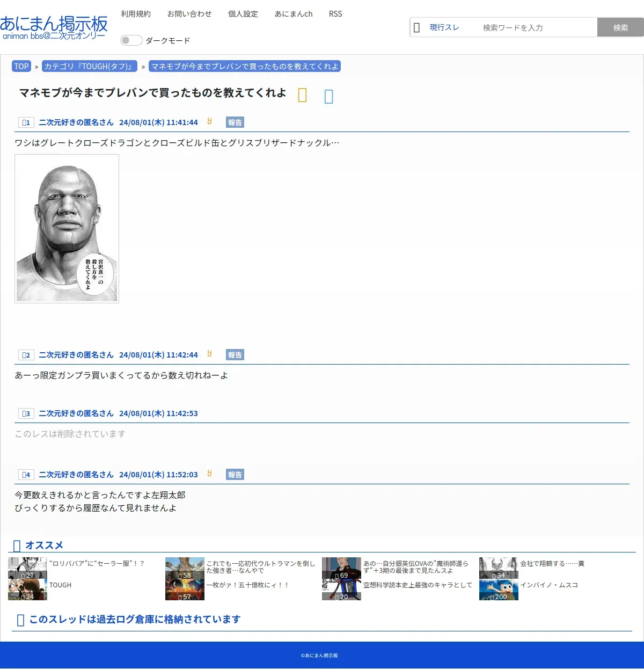
Task: Click text このレスは削除されています
Action: 70,434
